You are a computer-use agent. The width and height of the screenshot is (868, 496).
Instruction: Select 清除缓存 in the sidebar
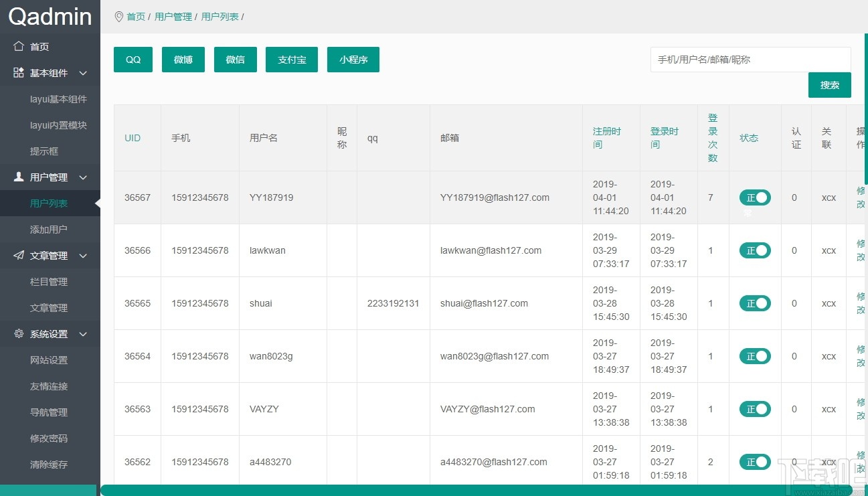click(x=50, y=465)
